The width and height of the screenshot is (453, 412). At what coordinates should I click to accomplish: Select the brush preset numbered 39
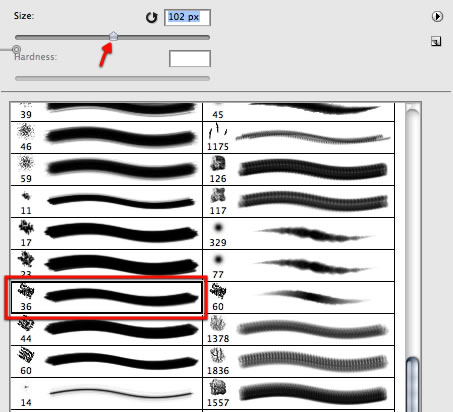tap(106, 111)
